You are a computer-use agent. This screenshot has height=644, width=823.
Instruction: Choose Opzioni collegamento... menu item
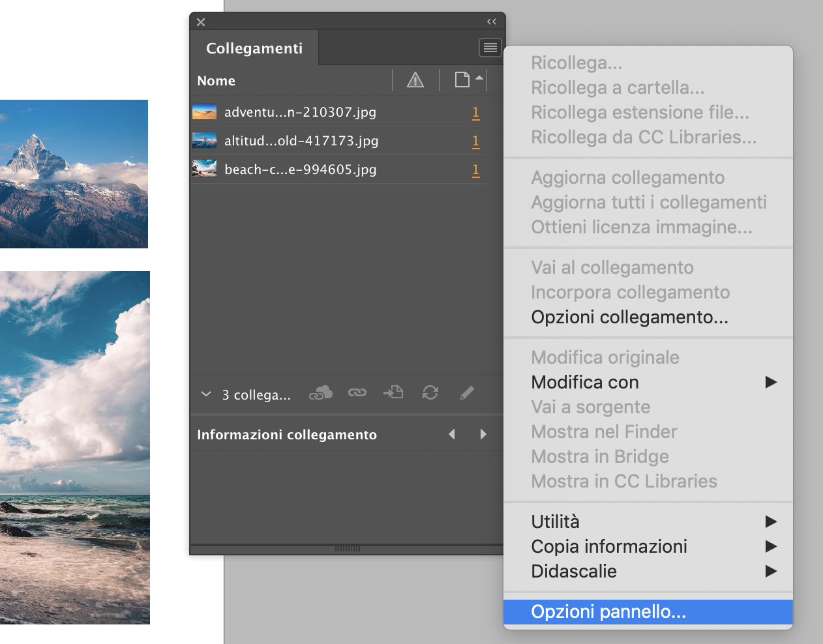click(x=648, y=317)
